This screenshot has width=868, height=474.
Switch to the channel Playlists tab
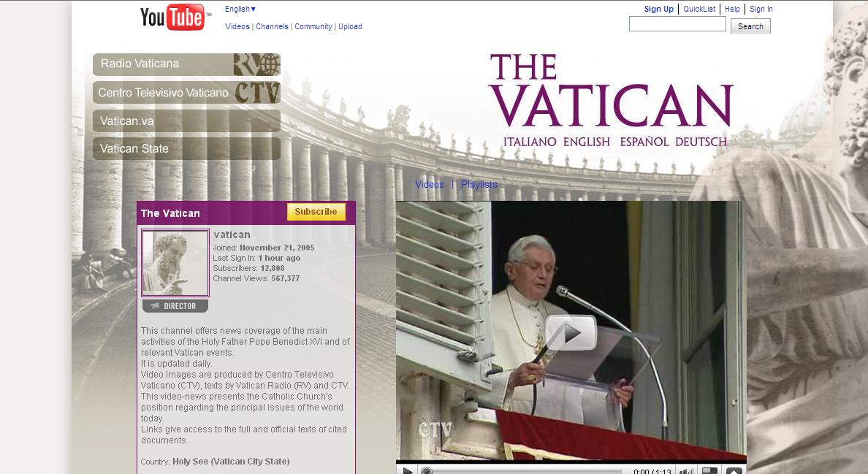coord(479,185)
